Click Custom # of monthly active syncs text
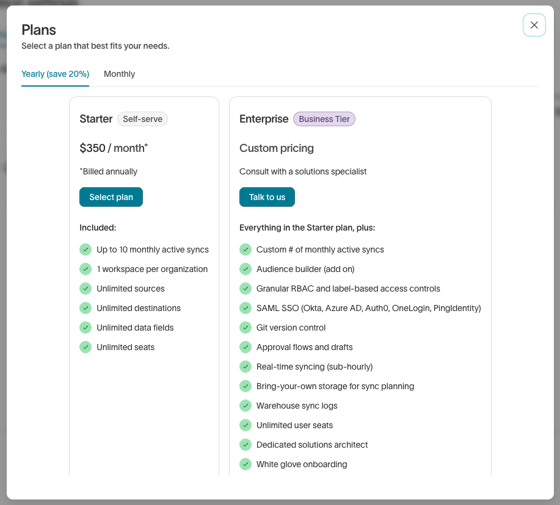This screenshot has width=560, height=505. (x=320, y=249)
